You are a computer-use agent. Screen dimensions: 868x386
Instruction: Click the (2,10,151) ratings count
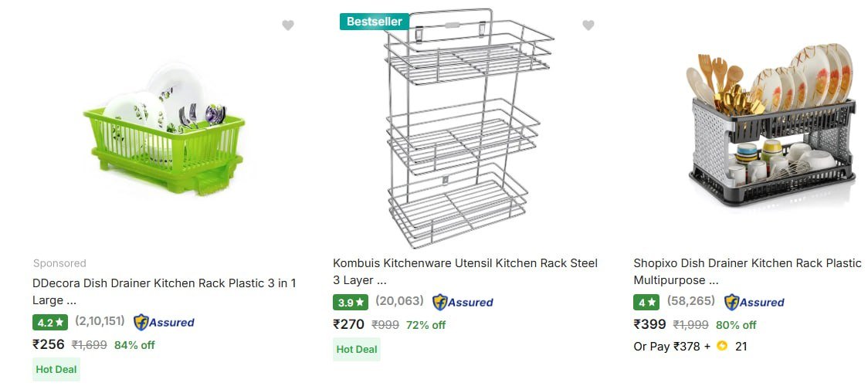(100, 322)
